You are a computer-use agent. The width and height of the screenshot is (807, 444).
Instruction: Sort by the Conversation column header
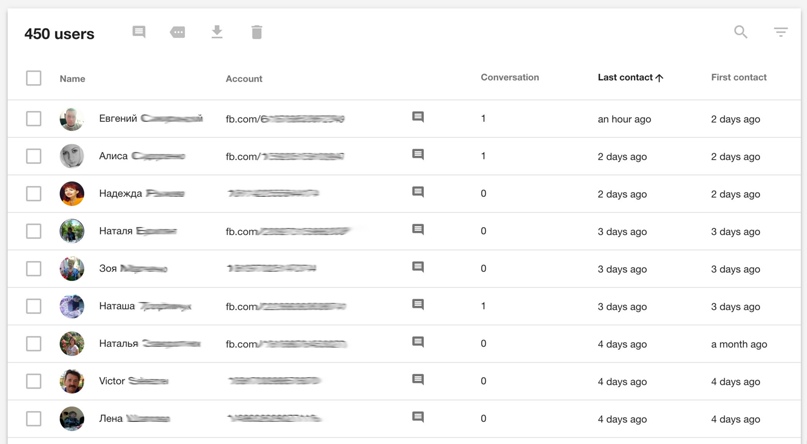pos(510,77)
